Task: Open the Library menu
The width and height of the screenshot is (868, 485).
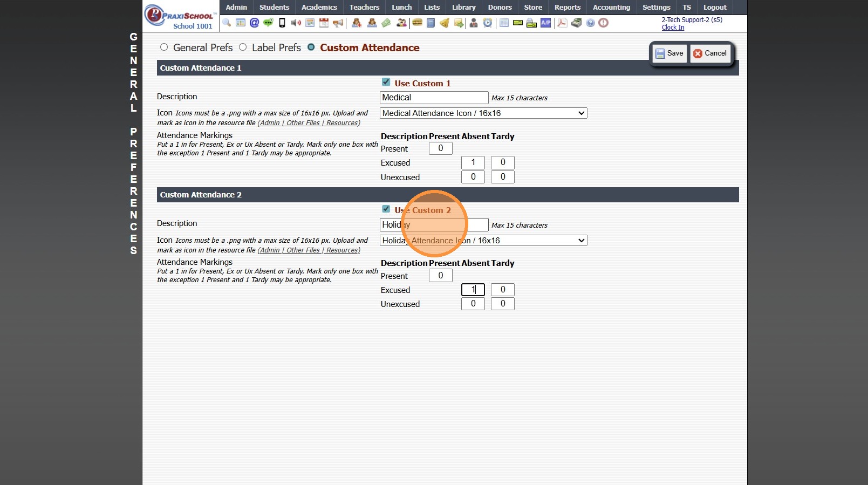Action: (x=464, y=8)
